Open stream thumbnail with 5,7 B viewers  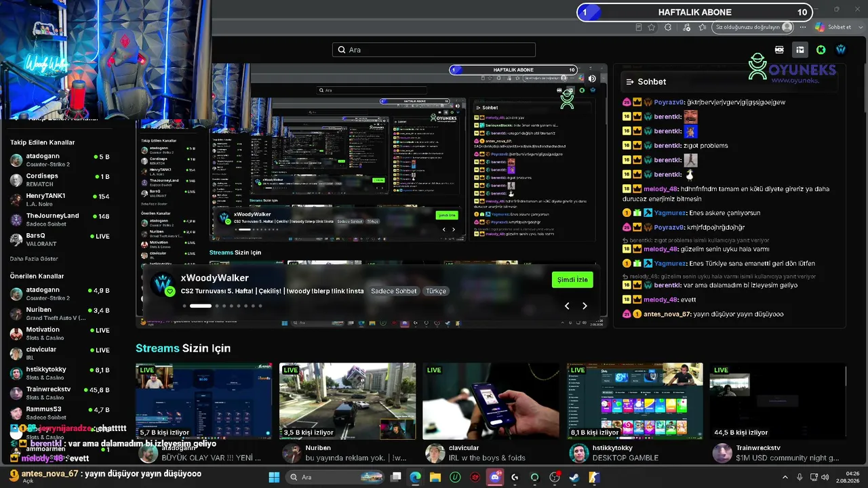click(x=203, y=401)
